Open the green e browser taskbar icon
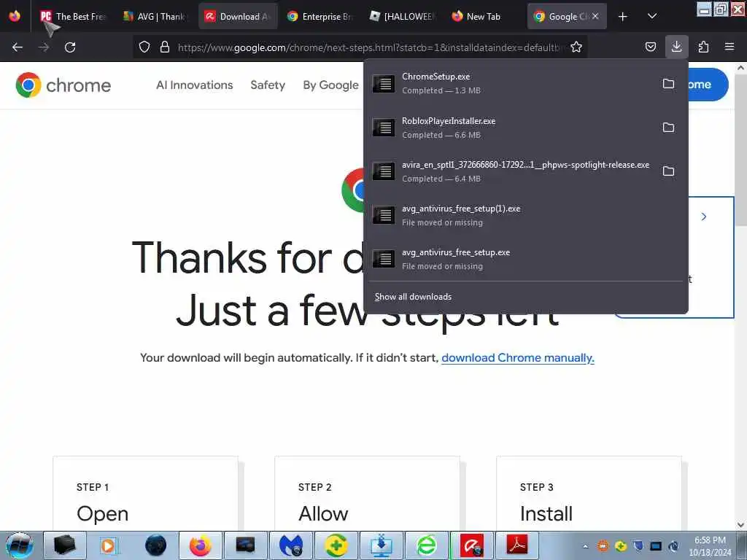 (x=426, y=545)
